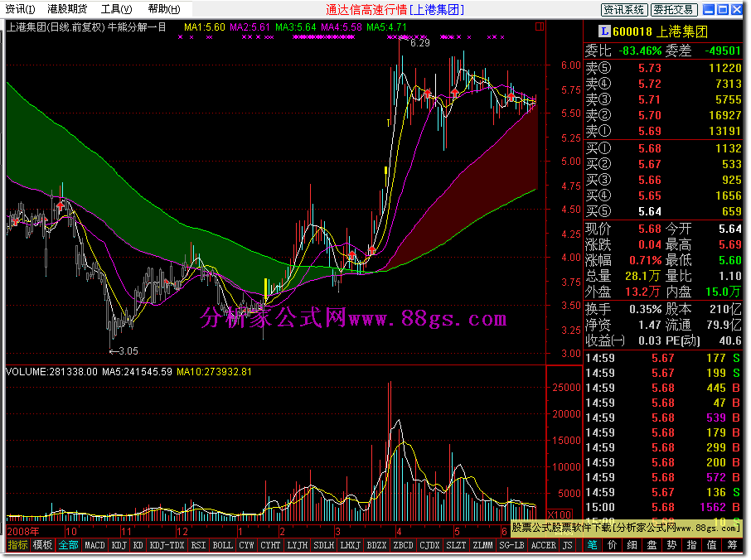
Task: Switch to the KDJ indicator tab
Action: coord(119,545)
